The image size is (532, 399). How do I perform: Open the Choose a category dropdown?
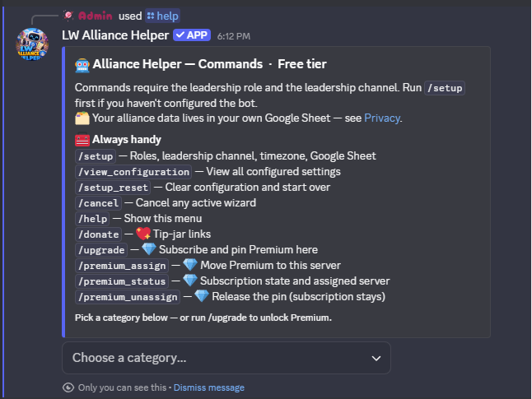226,358
